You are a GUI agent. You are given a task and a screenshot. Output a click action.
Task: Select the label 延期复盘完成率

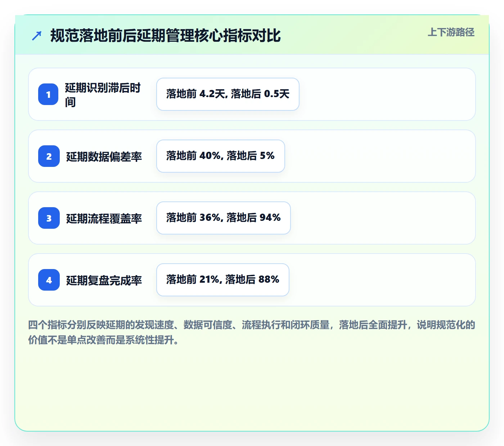[x=104, y=280]
